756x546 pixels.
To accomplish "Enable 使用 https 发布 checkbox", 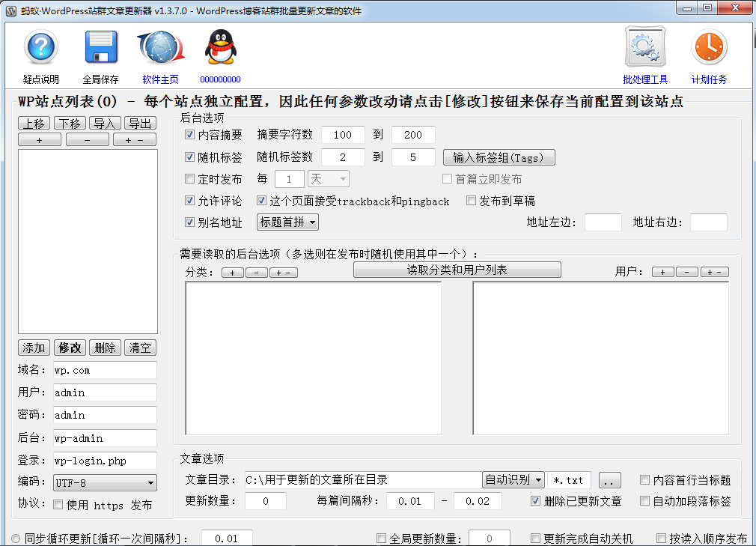I will coord(58,505).
